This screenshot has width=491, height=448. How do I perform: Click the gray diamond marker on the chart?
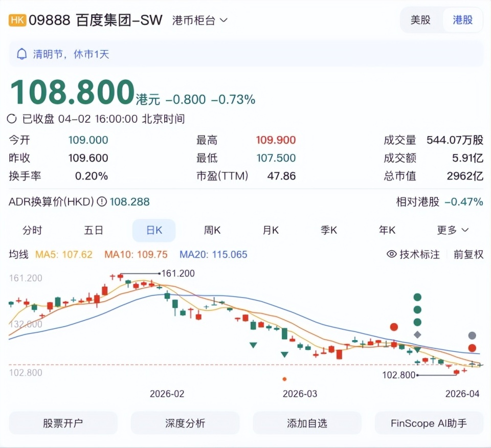coord(417,335)
